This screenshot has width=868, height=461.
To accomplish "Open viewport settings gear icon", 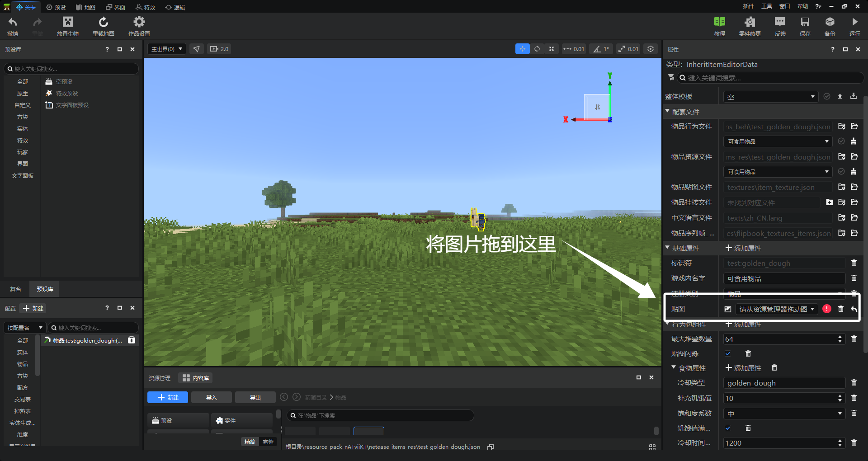I will (x=651, y=49).
